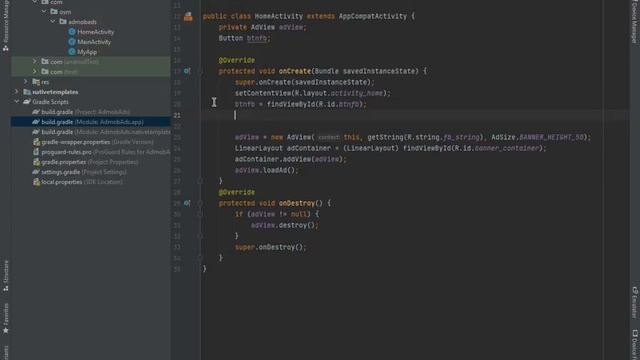Select the nativetemplates module icon
This screenshot has height=360, width=640.
pos(27,92)
